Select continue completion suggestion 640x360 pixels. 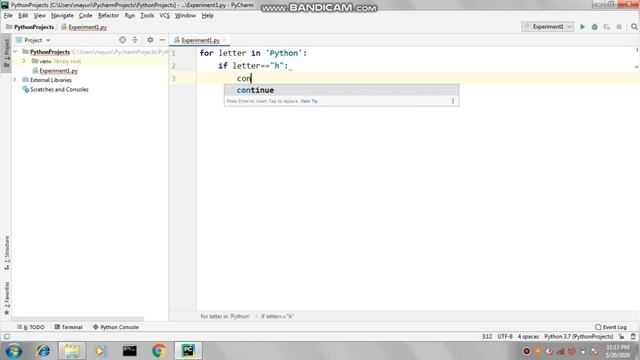[x=341, y=90]
